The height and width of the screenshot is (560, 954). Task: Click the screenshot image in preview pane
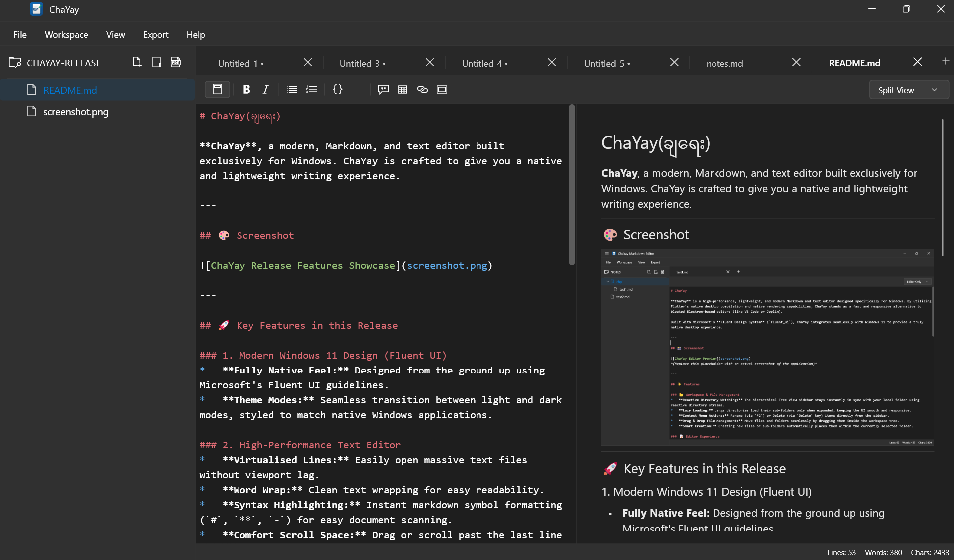767,347
